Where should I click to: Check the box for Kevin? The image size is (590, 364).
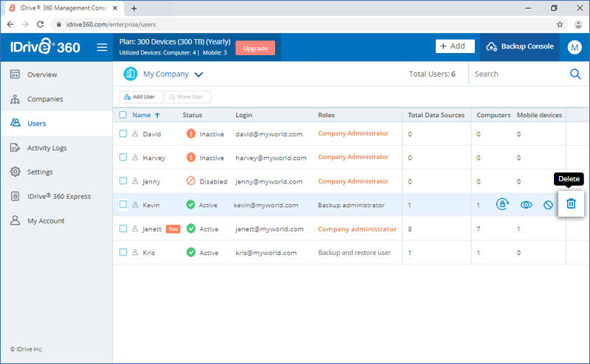(123, 204)
